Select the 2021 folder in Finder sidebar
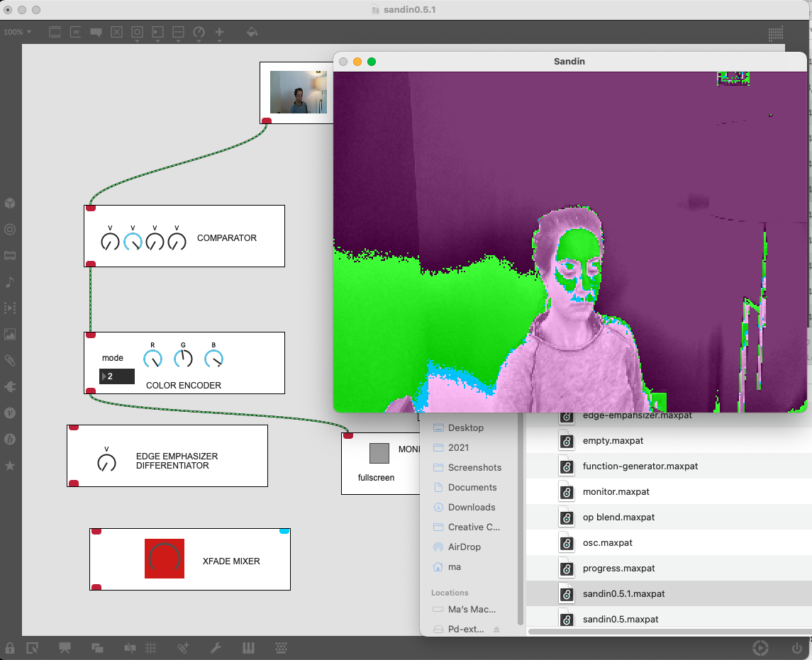 pyautogui.click(x=458, y=448)
